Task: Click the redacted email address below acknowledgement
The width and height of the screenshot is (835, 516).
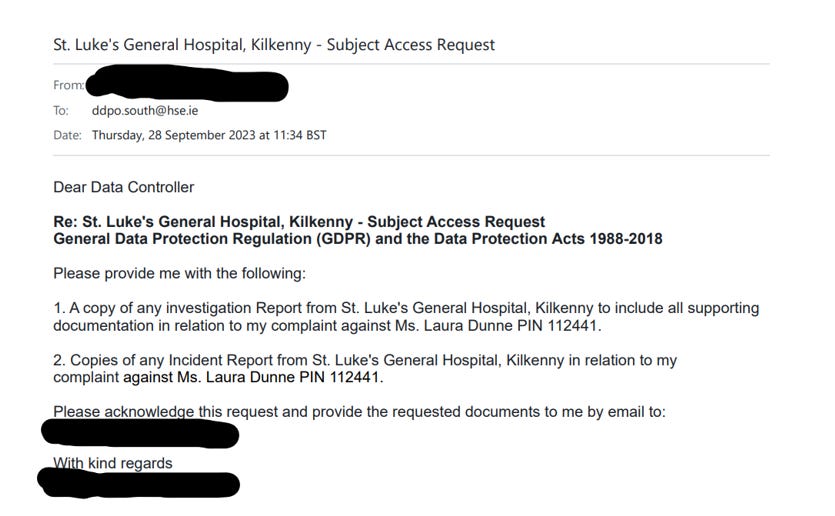Action: pos(140,433)
